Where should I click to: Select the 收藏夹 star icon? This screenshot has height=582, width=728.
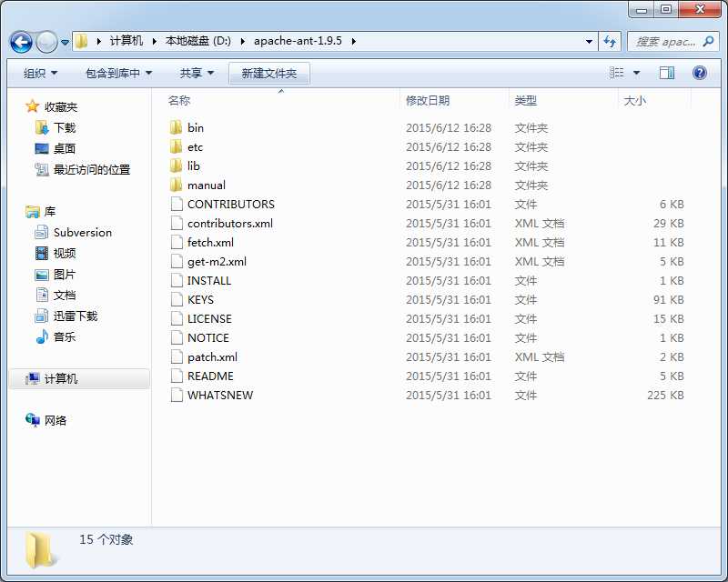pos(32,106)
